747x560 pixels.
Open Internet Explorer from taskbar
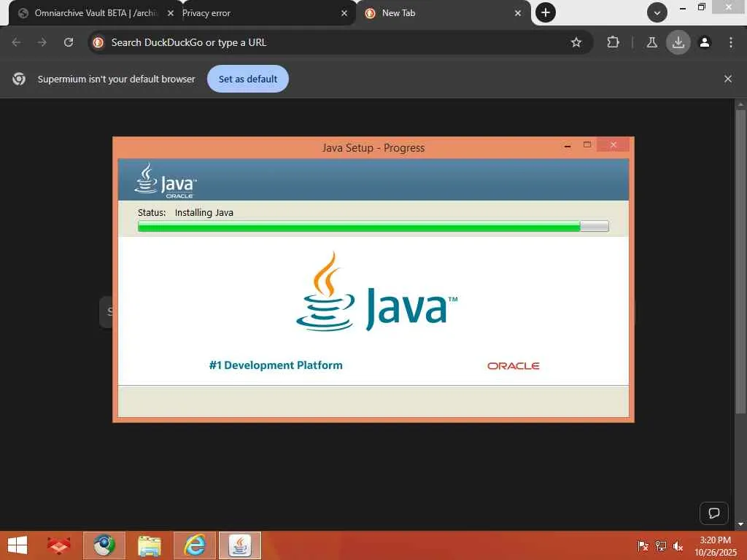coord(194,545)
